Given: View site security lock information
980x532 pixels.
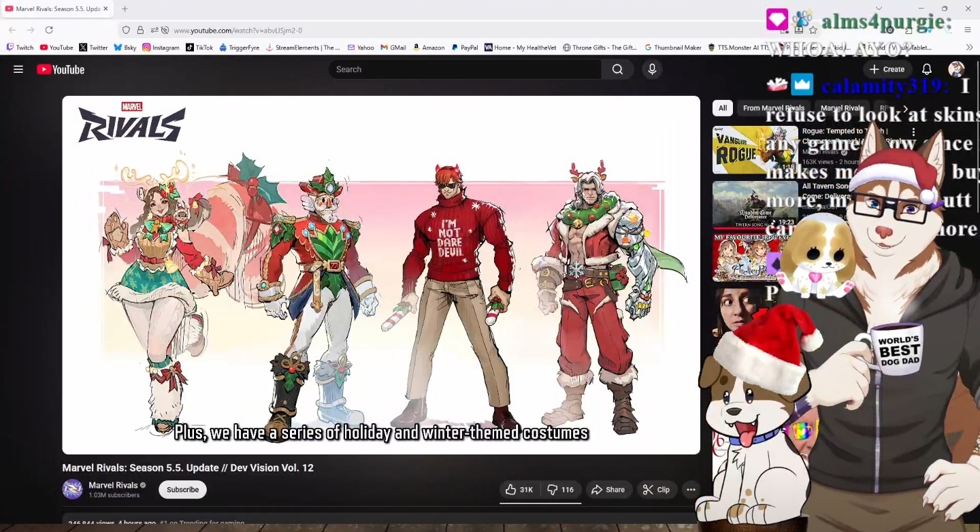Looking at the screenshot, I should [140, 30].
